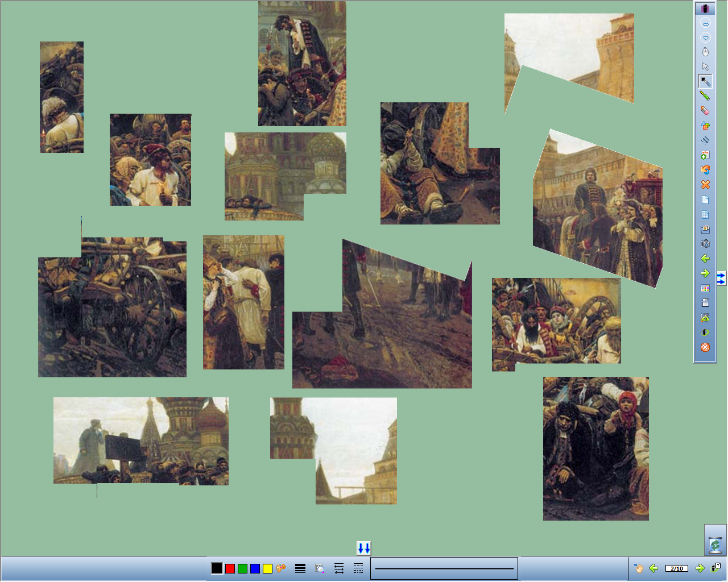
Task: Collapse the bottom properties bar with down arrows
Action: click(x=364, y=548)
